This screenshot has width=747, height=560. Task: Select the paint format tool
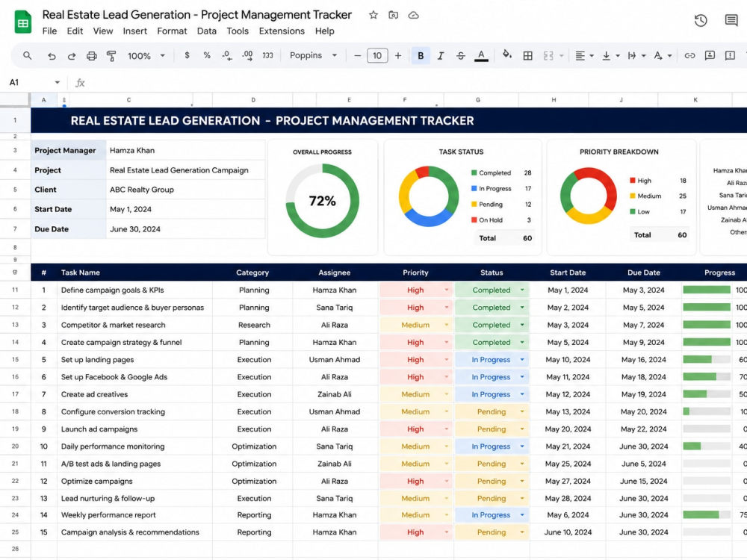(111, 56)
